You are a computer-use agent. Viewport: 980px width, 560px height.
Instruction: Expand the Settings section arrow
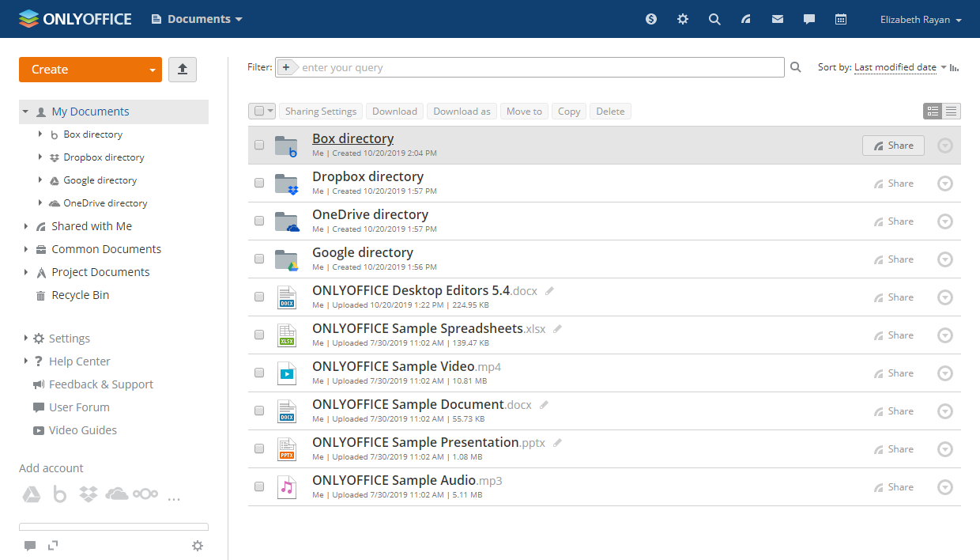point(25,339)
